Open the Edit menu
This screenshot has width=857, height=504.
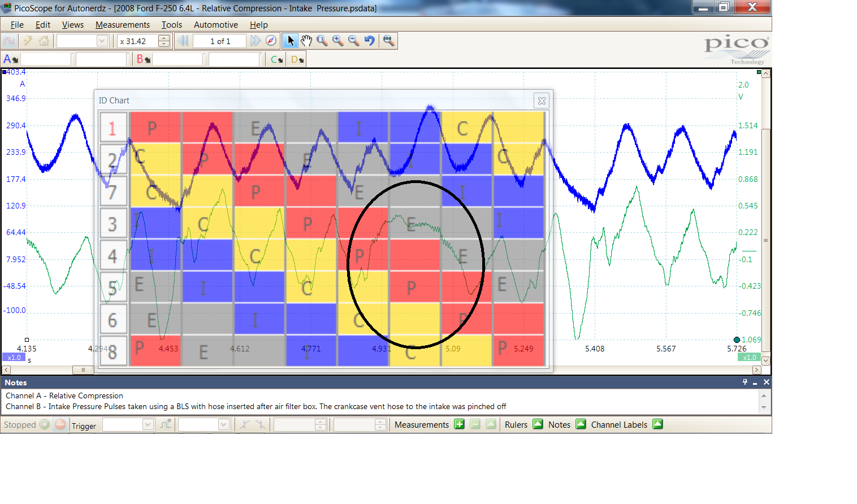43,25
